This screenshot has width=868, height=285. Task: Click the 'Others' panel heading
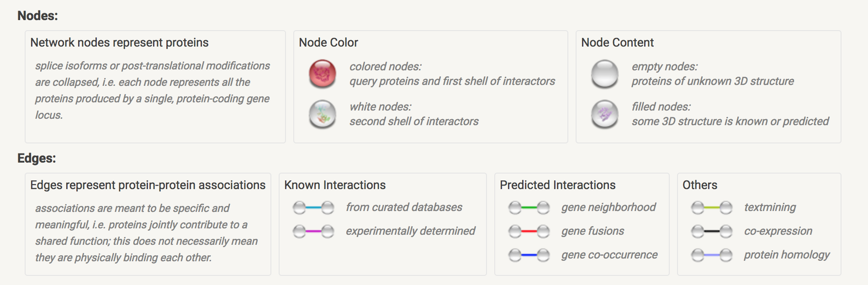(x=700, y=185)
